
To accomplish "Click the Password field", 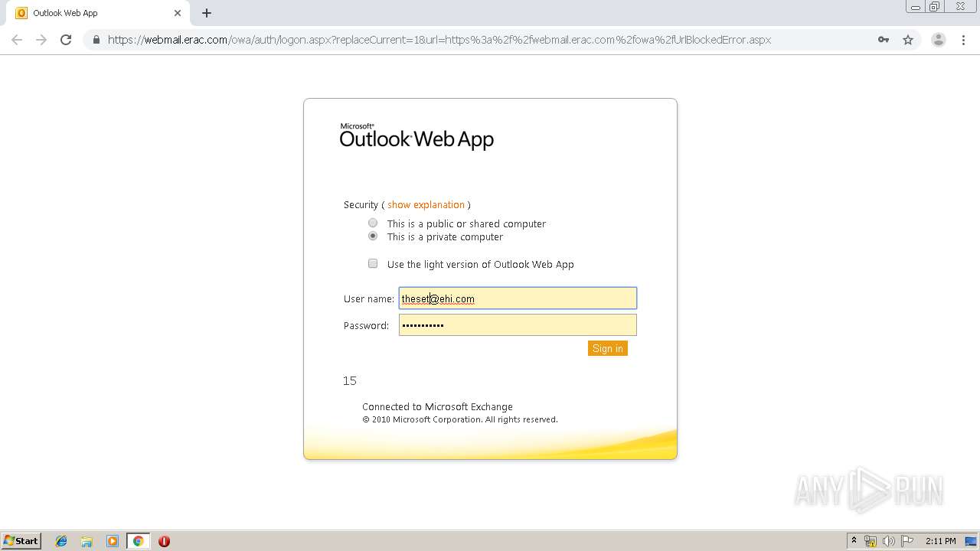I will [518, 325].
